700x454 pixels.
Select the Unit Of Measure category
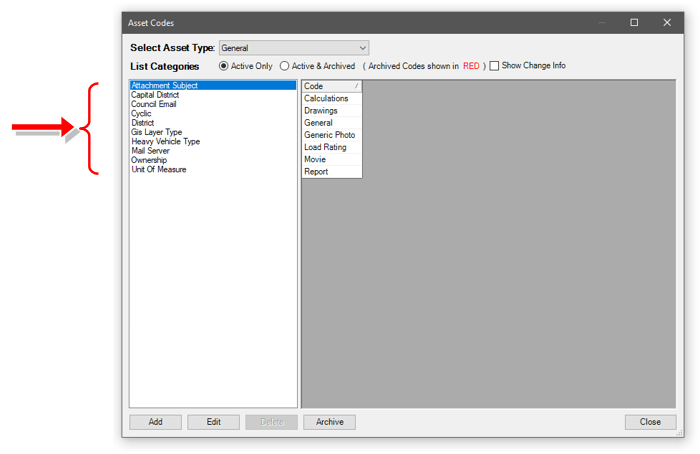[x=159, y=170]
